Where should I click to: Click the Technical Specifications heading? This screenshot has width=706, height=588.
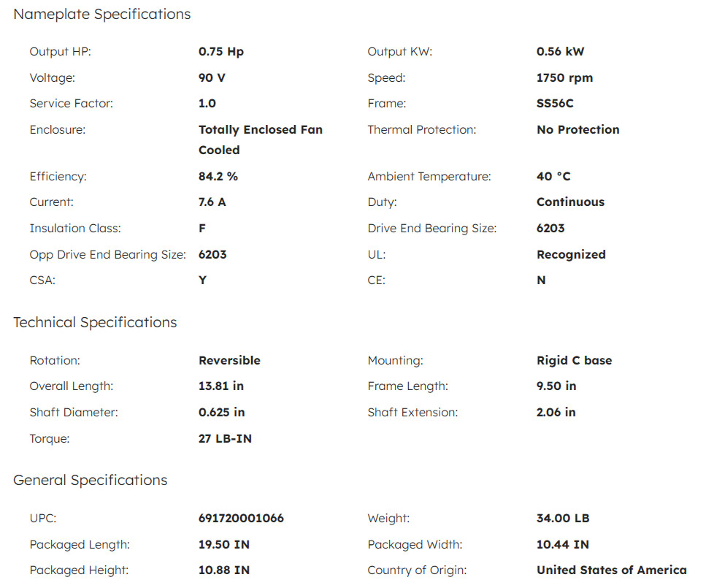[x=95, y=323]
